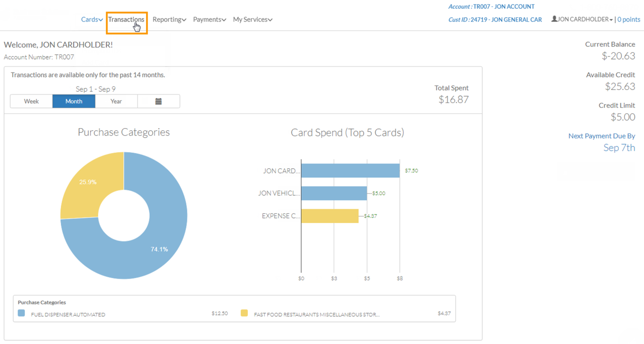Open the Reporting menu
This screenshot has height=344, width=644.
pos(169,19)
